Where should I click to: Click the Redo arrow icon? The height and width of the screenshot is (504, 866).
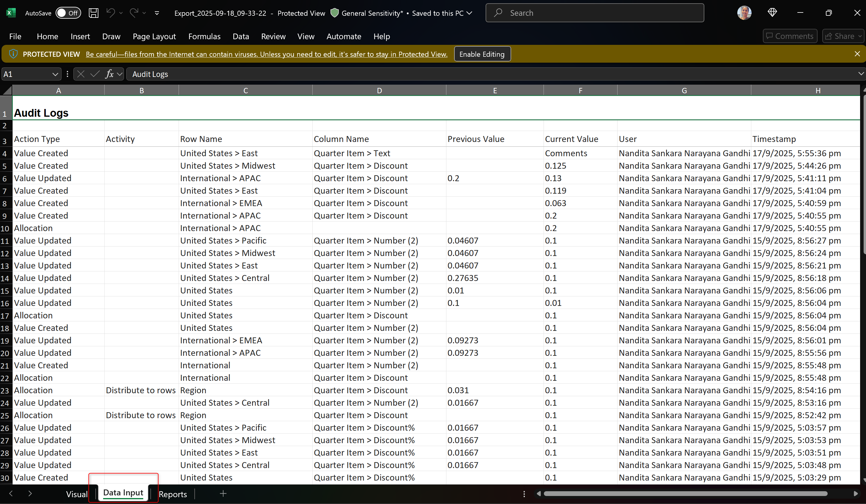click(134, 13)
